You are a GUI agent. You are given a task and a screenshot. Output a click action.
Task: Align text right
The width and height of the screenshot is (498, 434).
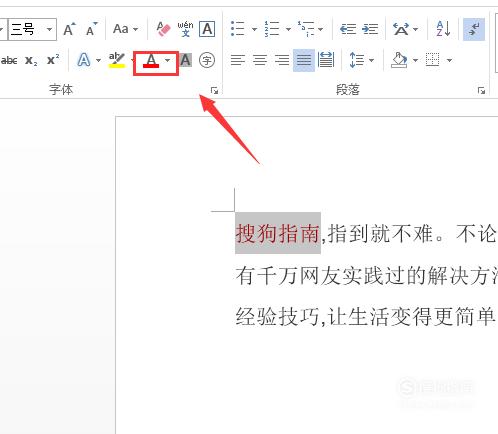point(282,60)
